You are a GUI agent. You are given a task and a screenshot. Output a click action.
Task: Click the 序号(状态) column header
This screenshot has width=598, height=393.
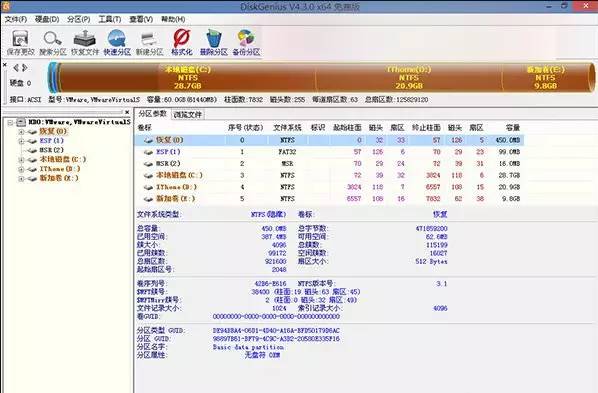tap(245, 128)
